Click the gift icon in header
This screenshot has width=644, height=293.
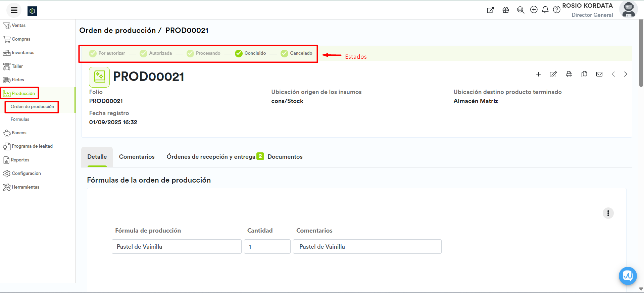(506, 10)
